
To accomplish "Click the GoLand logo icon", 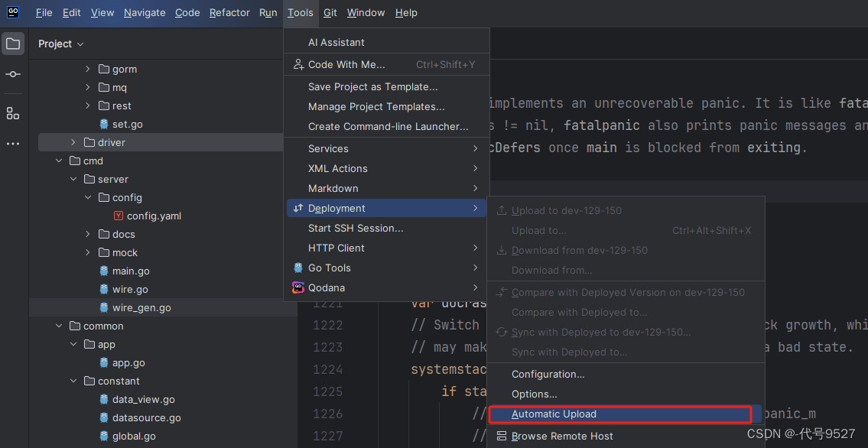I will [x=13, y=12].
